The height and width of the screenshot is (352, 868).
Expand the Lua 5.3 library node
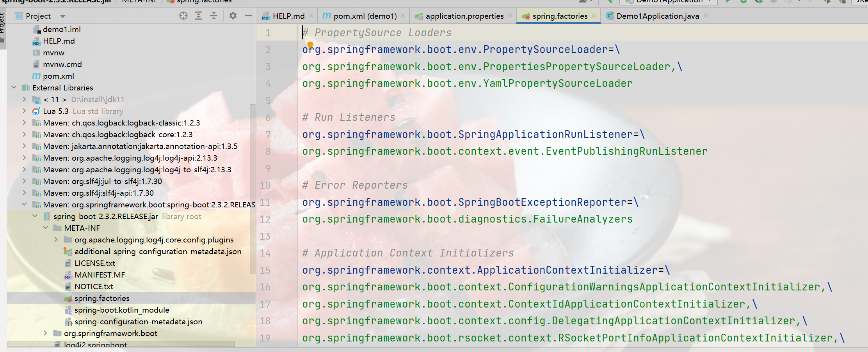coord(24,111)
